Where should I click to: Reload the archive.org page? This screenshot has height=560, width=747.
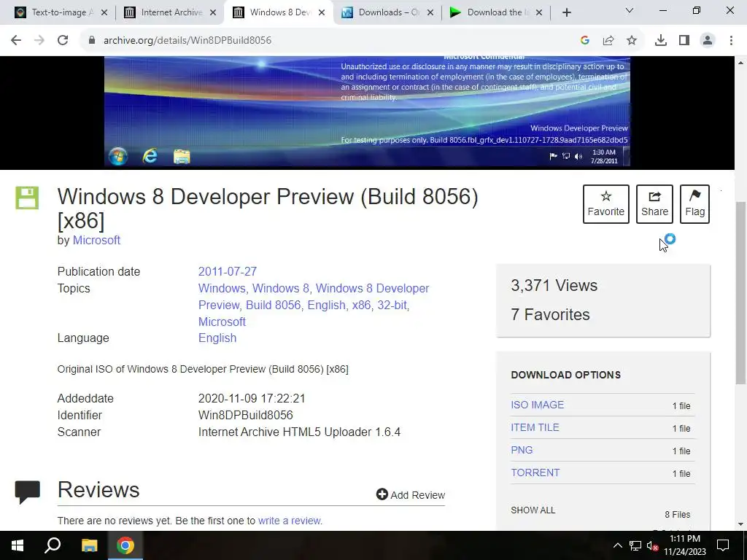(63, 41)
